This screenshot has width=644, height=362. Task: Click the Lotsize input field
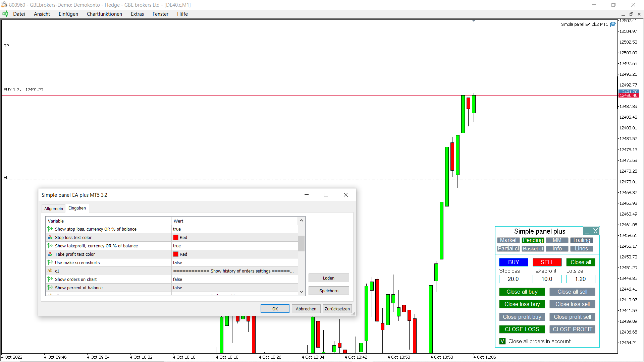coord(581,279)
